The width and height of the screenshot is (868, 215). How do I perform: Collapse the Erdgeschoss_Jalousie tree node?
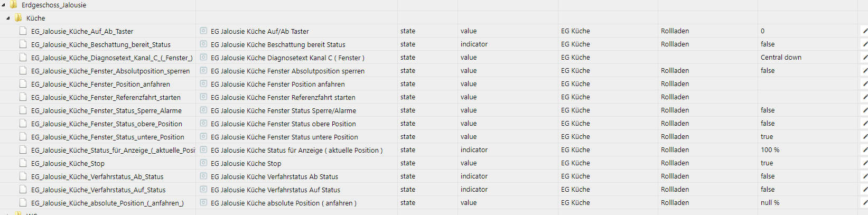pyautogui.click(x=4, y=5)
